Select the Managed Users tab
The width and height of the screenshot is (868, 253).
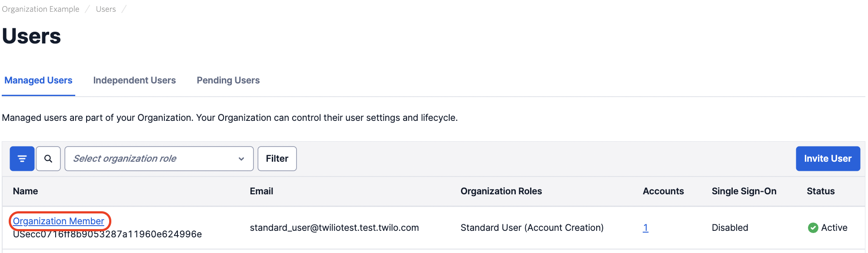[x=38, y=80]
